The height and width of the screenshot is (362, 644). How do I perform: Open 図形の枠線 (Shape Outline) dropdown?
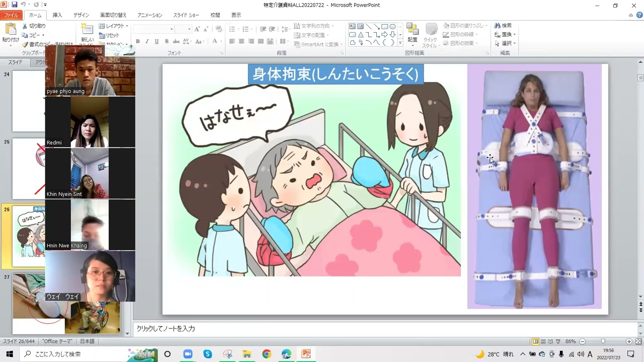pos(460,35)
